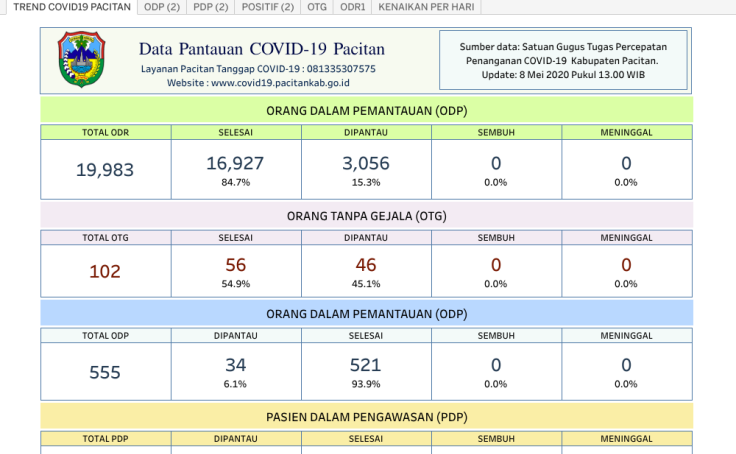736x454 pixels.
Task: Open the ODP (2) tab
Action: [162, 7]
